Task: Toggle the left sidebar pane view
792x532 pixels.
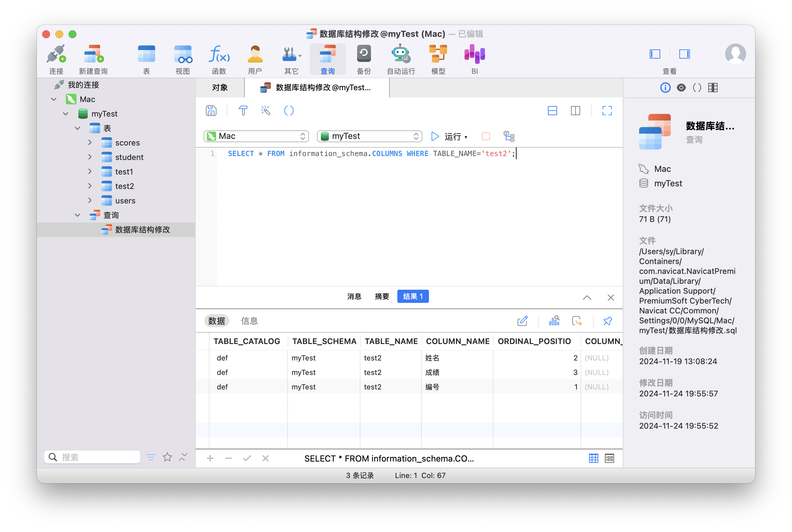Action: 655,54
